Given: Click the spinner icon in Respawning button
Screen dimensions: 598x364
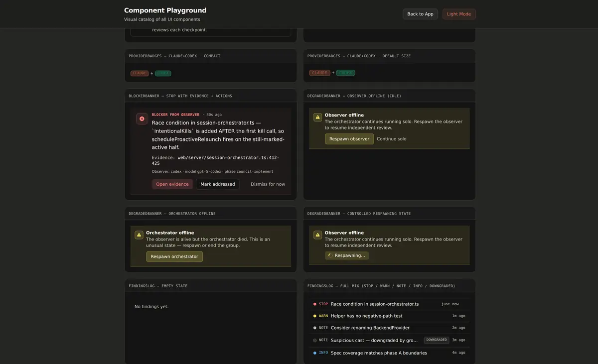Looking at the screenshot, I should (330, 255).
